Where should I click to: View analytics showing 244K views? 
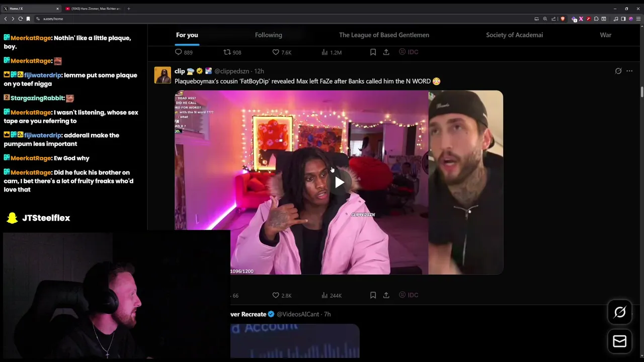332,296
